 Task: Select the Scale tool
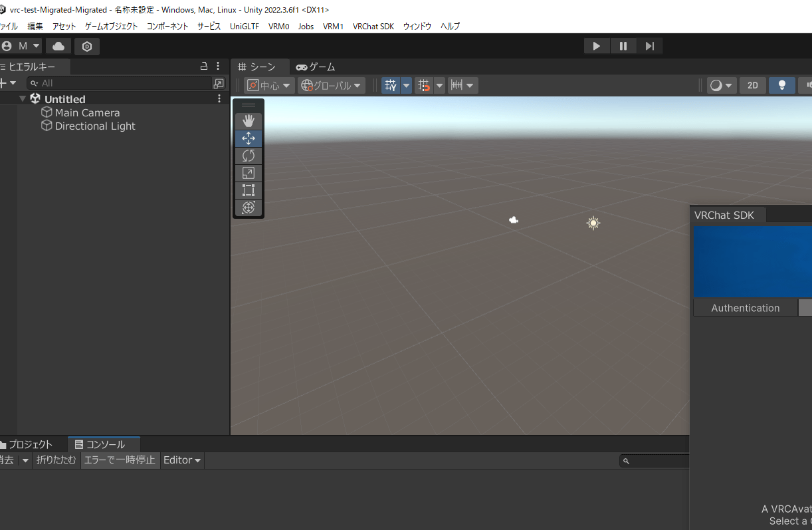(249, 173)
